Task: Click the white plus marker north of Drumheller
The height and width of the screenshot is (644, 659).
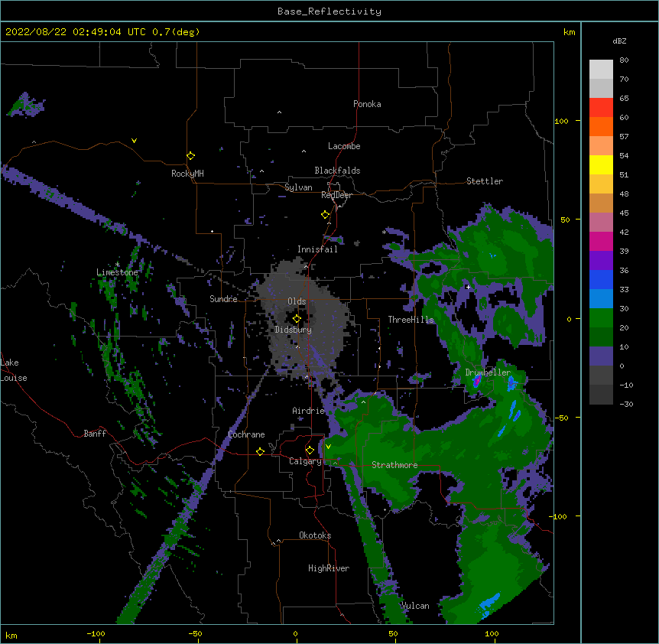Action: click(x=468, y=287)
